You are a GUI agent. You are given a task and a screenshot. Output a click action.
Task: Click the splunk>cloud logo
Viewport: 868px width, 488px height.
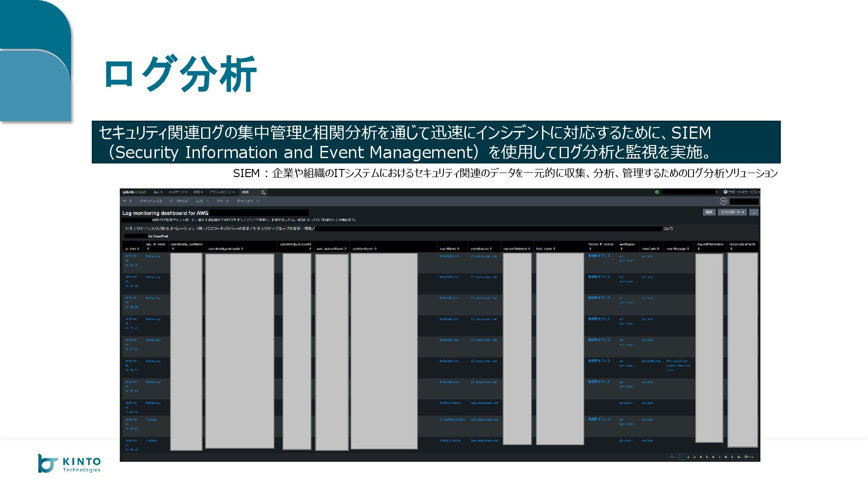coord(134,192)
